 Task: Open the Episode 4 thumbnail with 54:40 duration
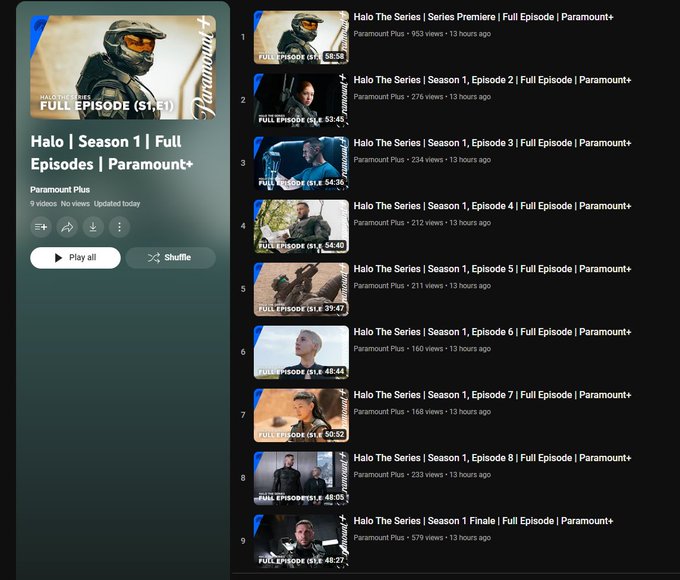coord(301,226)
